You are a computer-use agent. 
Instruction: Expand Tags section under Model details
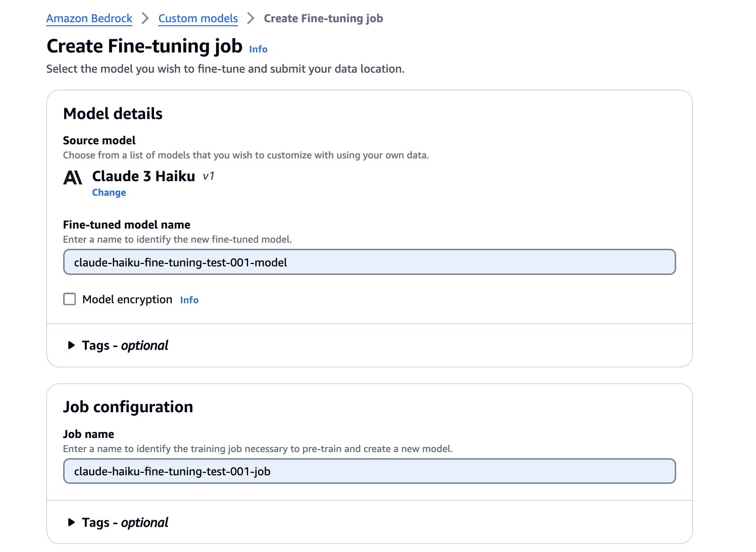coord(71,346)
